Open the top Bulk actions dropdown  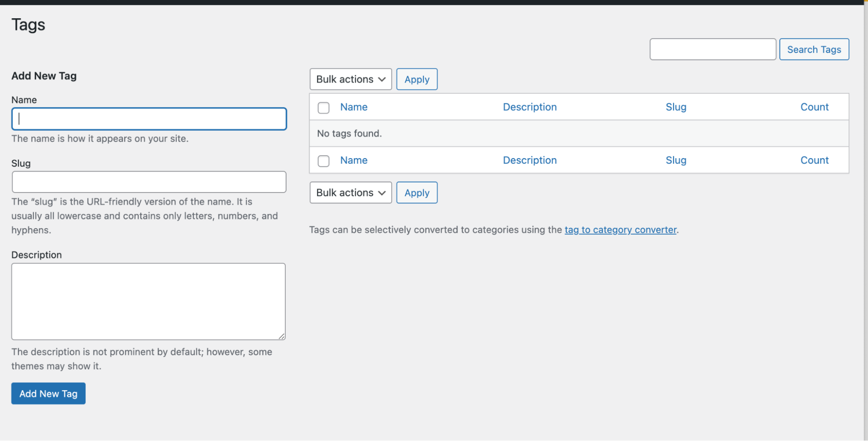pos(350,80)
